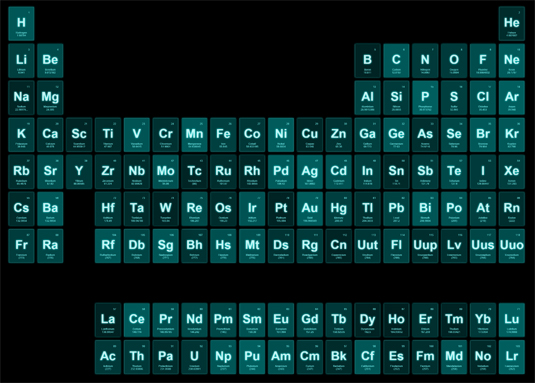Image resolution: width=535 pixels, height=383 pixels.
Task: Choose the Manganese (Mn) tile
Action: (x=194, y=135)
